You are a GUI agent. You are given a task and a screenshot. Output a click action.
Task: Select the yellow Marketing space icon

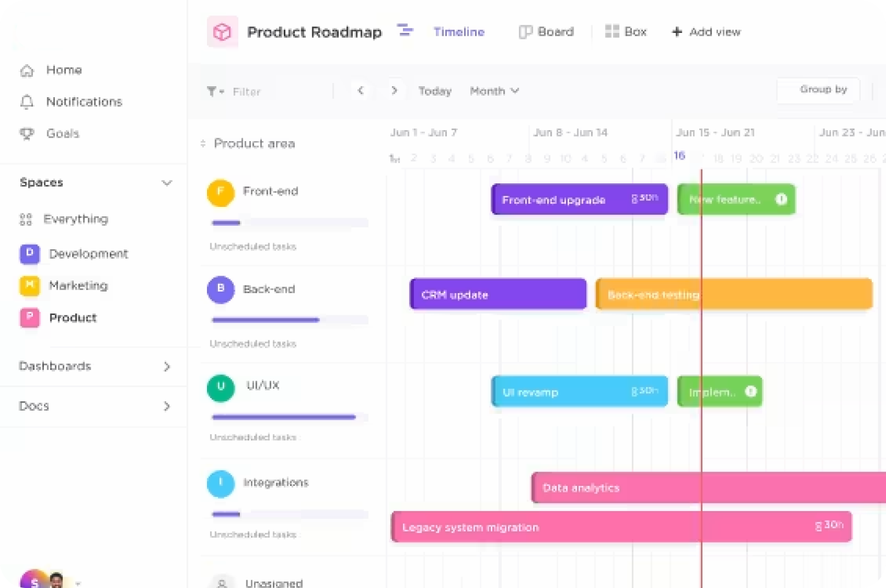30,285
